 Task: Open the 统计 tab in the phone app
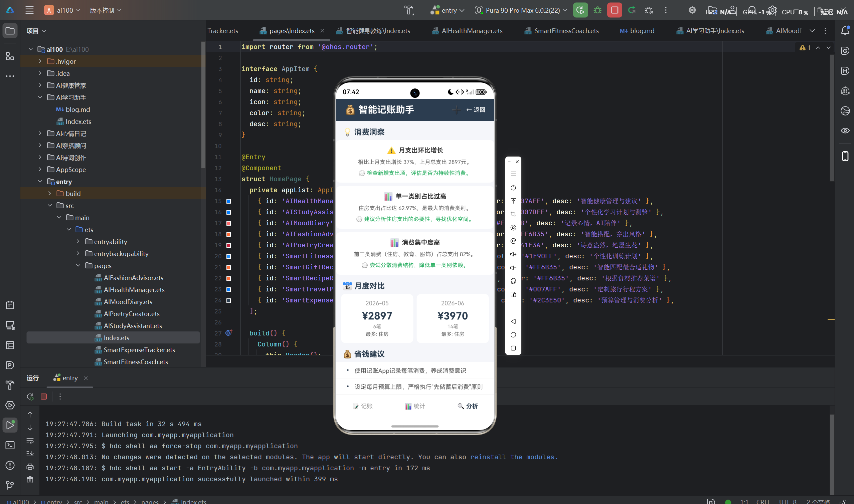pos(414,406)
